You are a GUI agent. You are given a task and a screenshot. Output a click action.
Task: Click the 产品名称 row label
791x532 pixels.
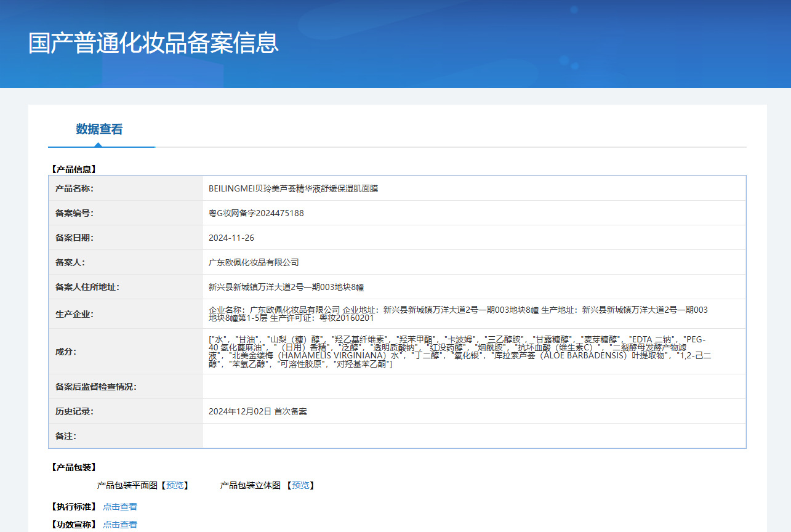tap(74, 188)
